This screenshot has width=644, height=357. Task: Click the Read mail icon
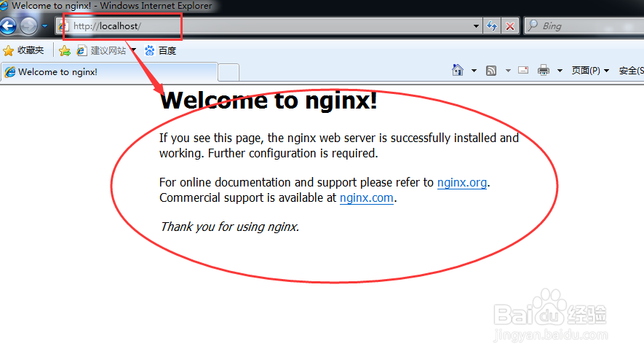[x=523, y=71]
